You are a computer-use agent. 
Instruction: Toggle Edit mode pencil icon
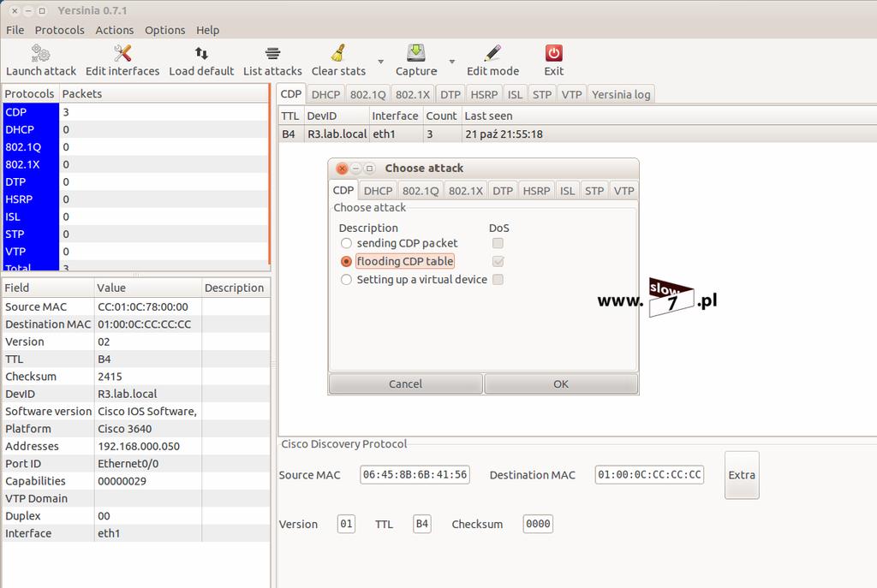pyautogui.click(x=492, y=53)
